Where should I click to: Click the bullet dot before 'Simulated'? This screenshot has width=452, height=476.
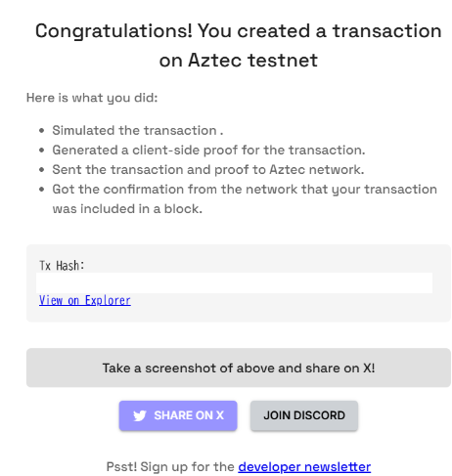tap(41, 131)
